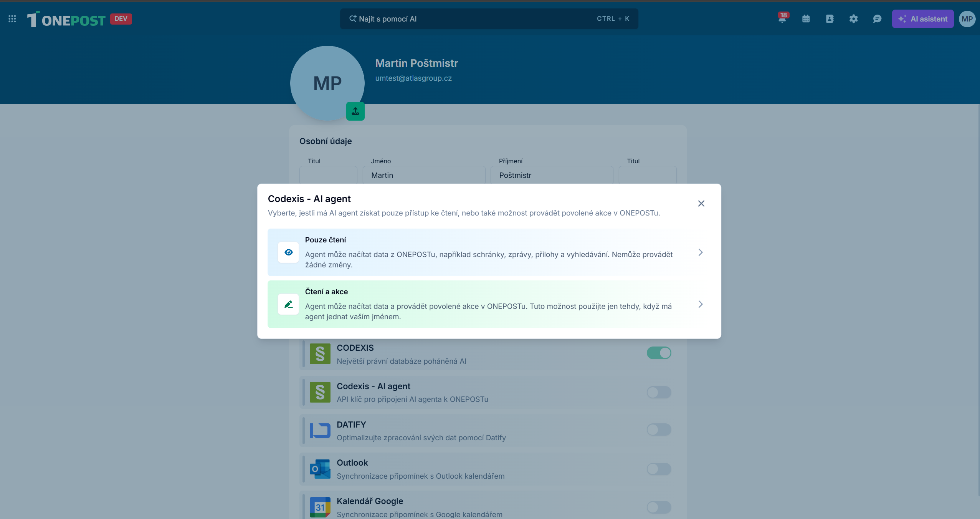Click 'Optimalizujte zpracování svých dat' description

[421, 438]
